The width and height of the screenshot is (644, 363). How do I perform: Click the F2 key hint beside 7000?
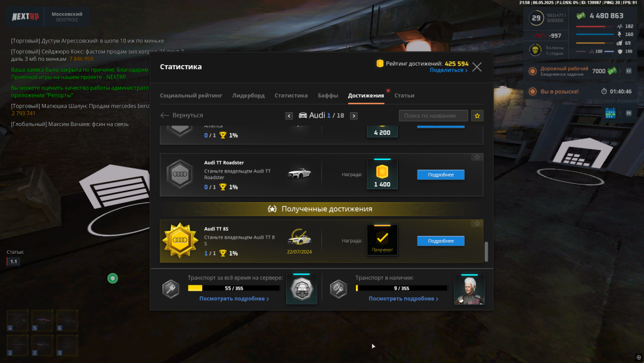coord(628,71)
